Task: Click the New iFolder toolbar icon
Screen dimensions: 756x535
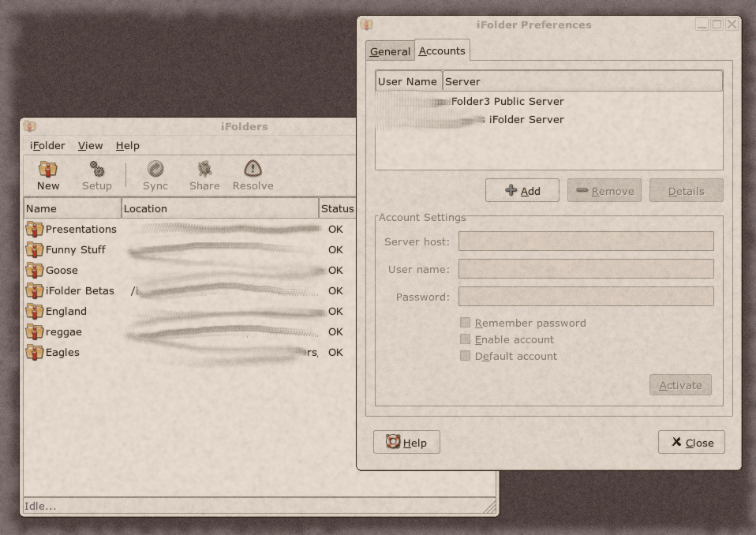Action: point(48,169)
